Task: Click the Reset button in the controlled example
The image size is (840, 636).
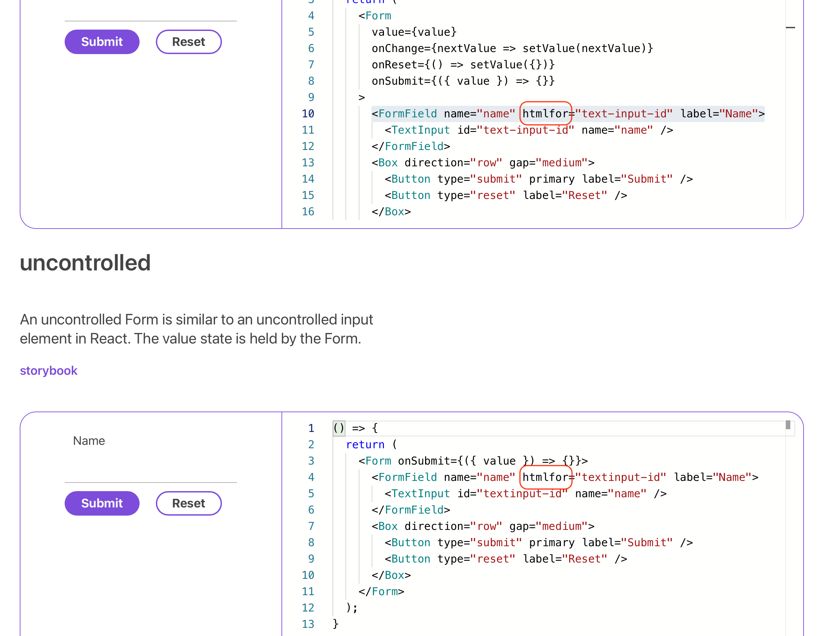Action: coord(188,41)
